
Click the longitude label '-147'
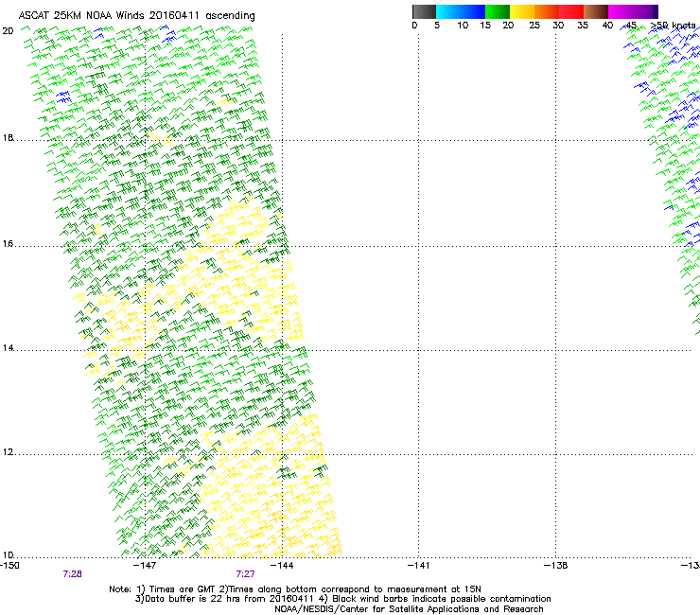145,566
